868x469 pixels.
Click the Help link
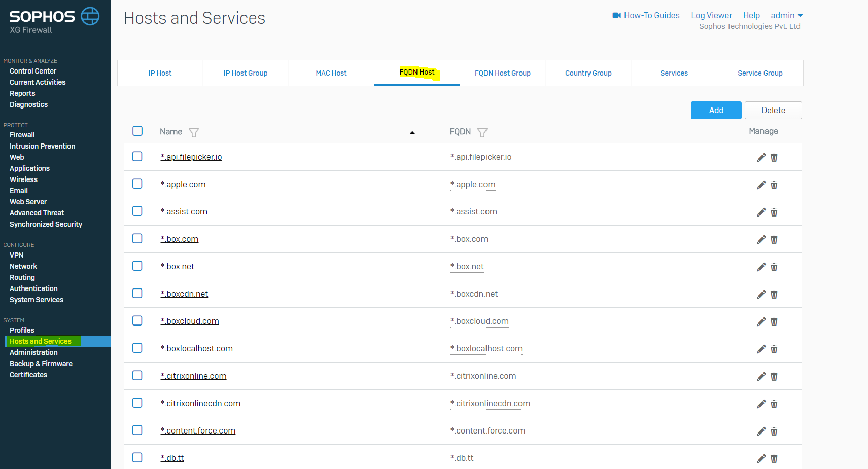pyautogui.click(x=751, y=15)
